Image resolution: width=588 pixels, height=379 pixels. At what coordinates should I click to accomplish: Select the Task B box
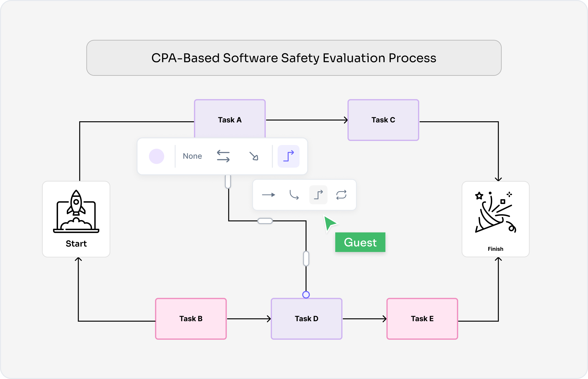(191, 319)
